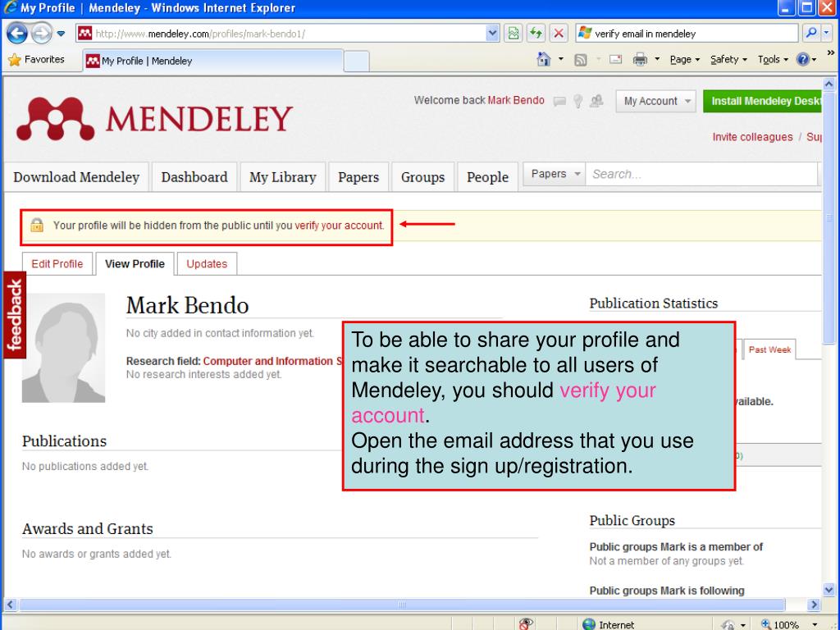Click the privacy report eye icon in status bar
This screenshot has width=840, height=630.
pos(526,623)
